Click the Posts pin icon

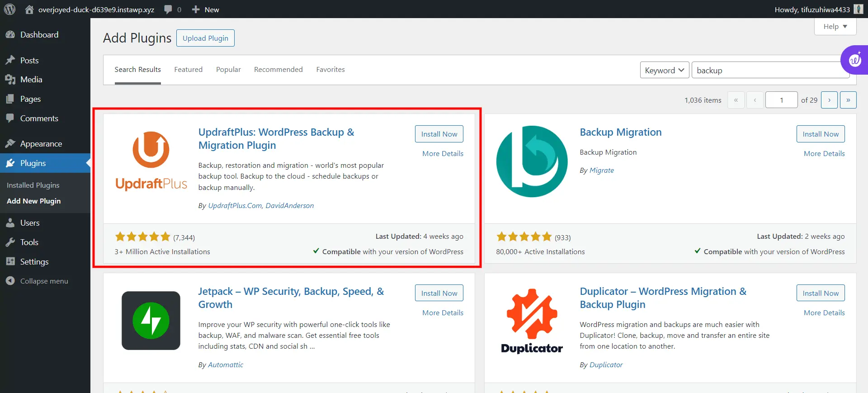tap(10, 60)
